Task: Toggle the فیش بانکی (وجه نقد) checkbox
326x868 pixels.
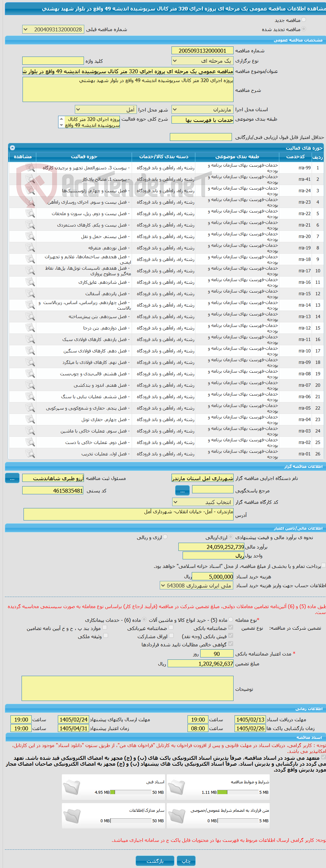Action: [231, 636]
